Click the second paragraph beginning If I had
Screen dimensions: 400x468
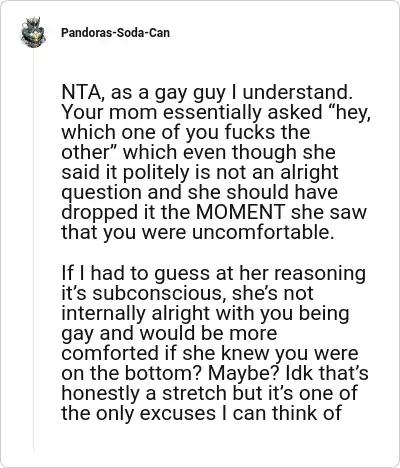tap(215, 343)
